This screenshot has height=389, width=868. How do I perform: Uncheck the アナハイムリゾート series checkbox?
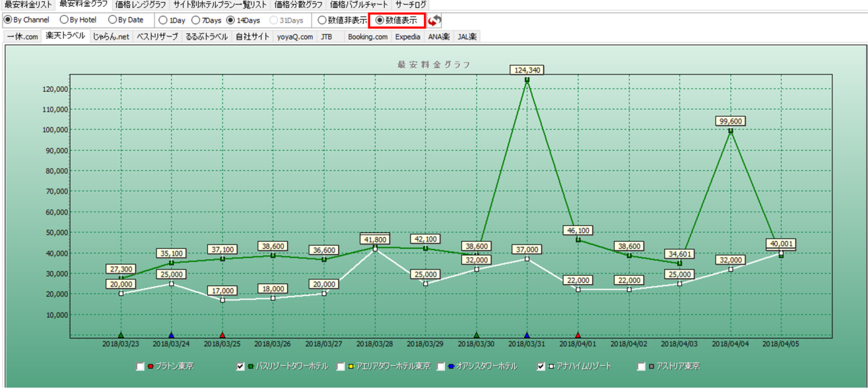pyautogui.click(x=541, y=367)
